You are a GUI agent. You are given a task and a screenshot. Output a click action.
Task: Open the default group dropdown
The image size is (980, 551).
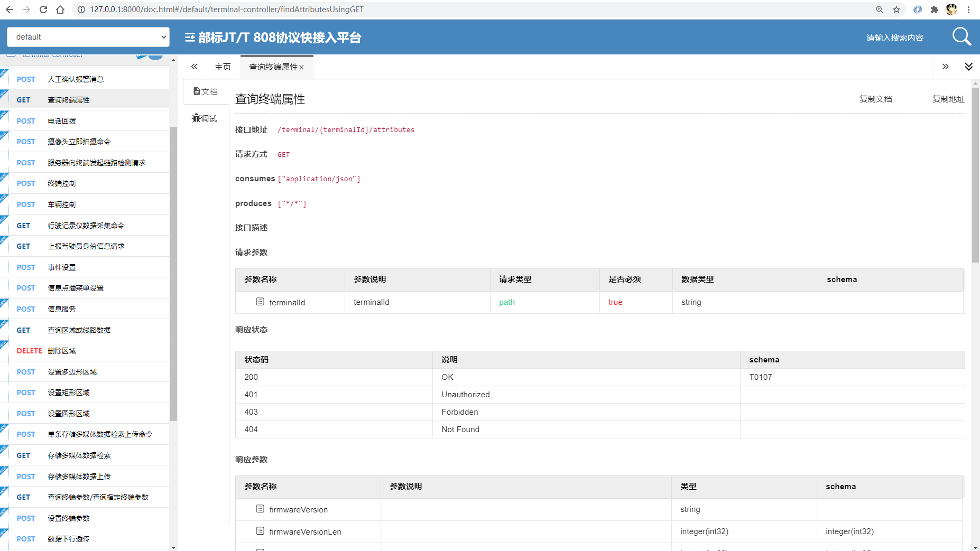[x=88, y=37]
